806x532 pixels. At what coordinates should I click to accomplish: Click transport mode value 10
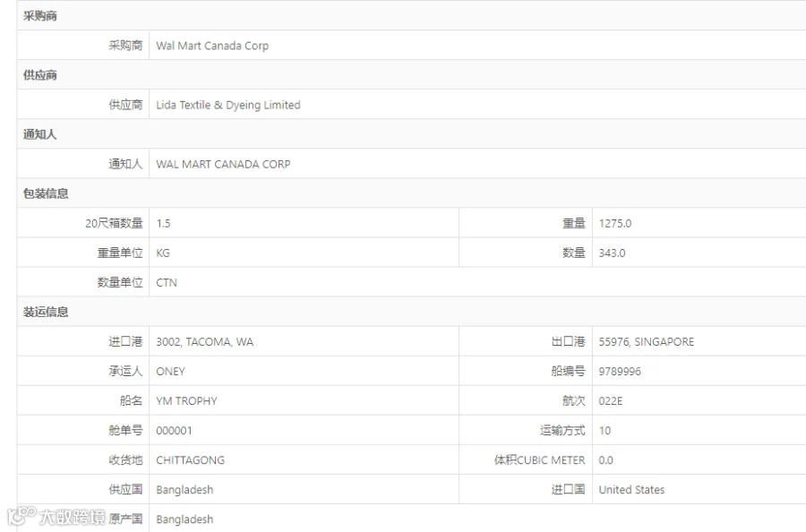[x=604, y=431]
